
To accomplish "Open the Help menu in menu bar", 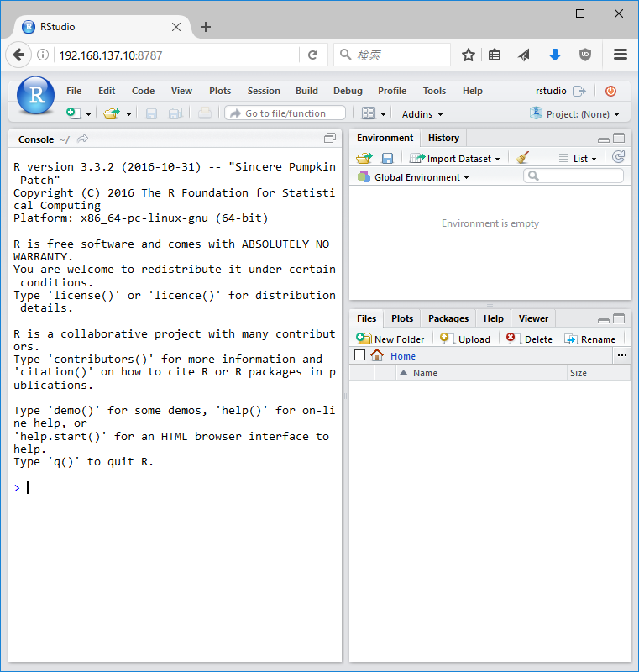I will [x=473, y=91].
